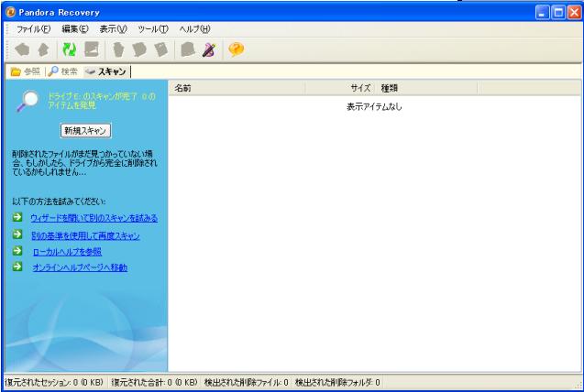Click the green Refresh arrows icon
The height and width of the screenshot is (392, 584).
coord(70,49)
